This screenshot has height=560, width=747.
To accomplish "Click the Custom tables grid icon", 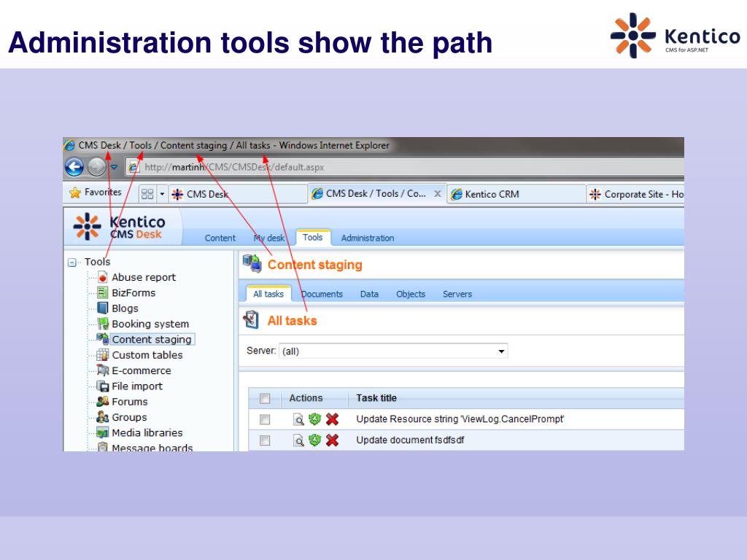I will [x=102, y=355].
